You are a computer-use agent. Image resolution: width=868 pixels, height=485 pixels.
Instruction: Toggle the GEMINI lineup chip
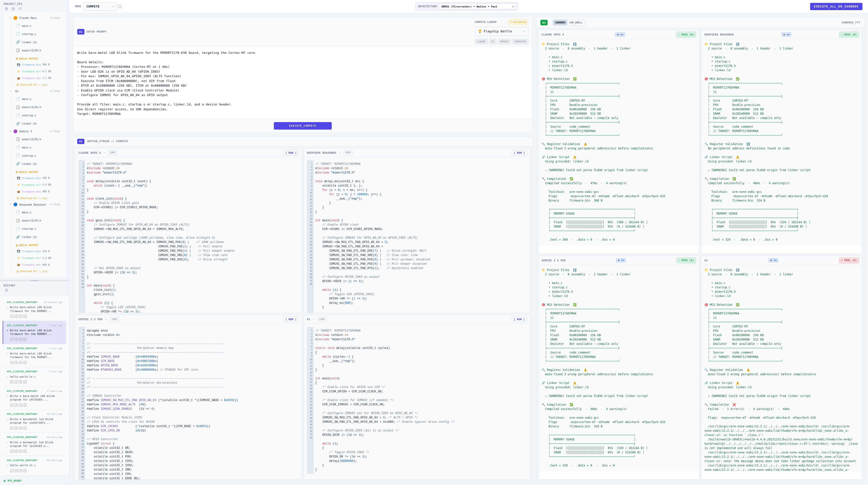click(x=504, y=42)
